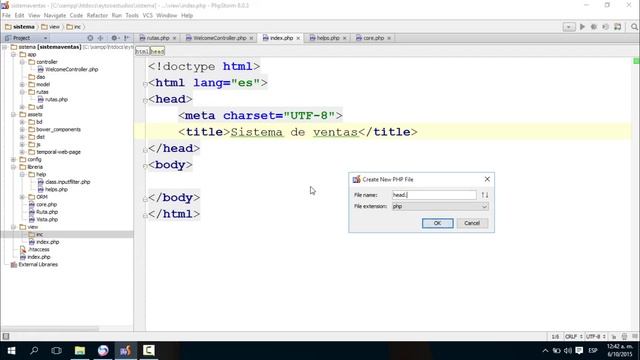Image resolution: width=640 pixels, height=360 pixels.
Task: Click the Debug bug icon in toolbar
Action: [x=594, y=27]
